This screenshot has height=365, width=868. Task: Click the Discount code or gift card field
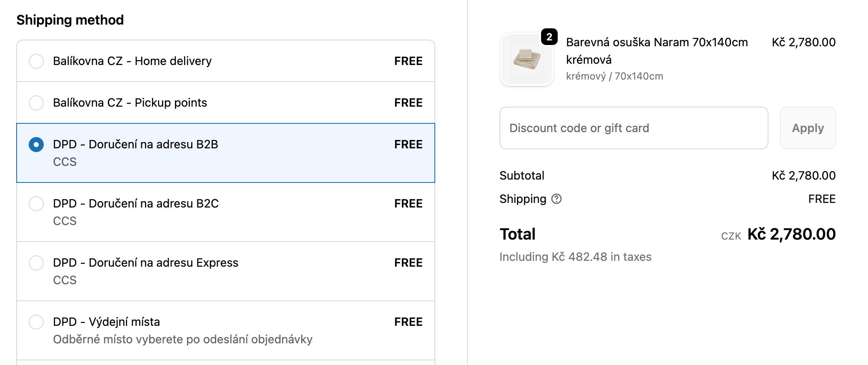pos(634,128)
